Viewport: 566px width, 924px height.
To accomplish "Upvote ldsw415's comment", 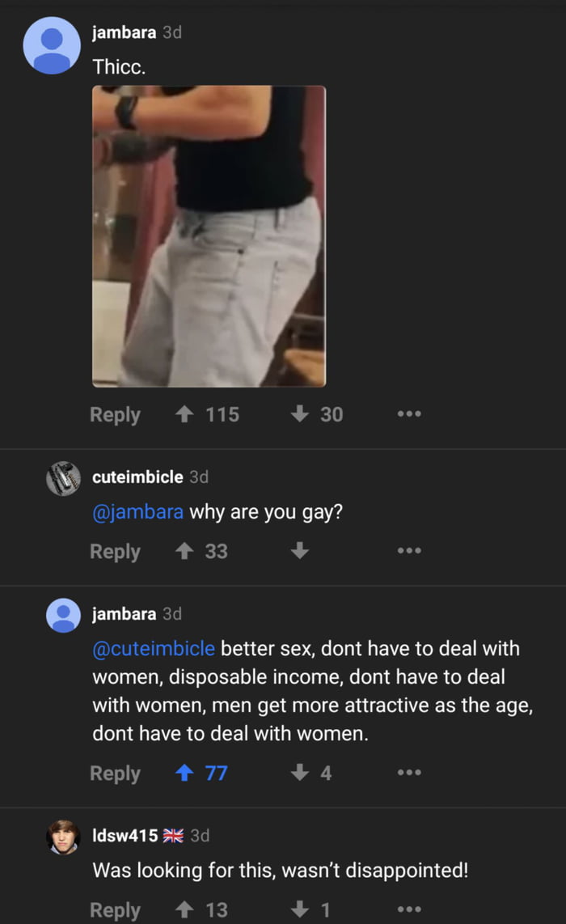I will point(184,909).
